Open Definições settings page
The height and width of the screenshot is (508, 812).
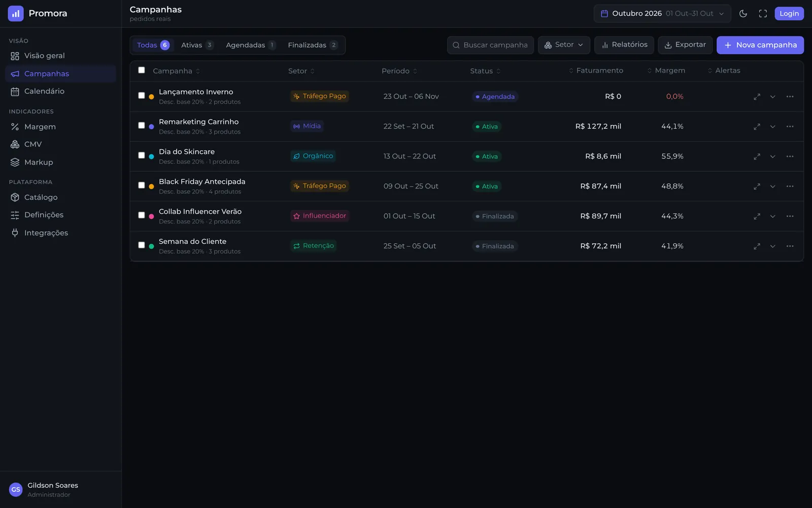click(60, 215)
